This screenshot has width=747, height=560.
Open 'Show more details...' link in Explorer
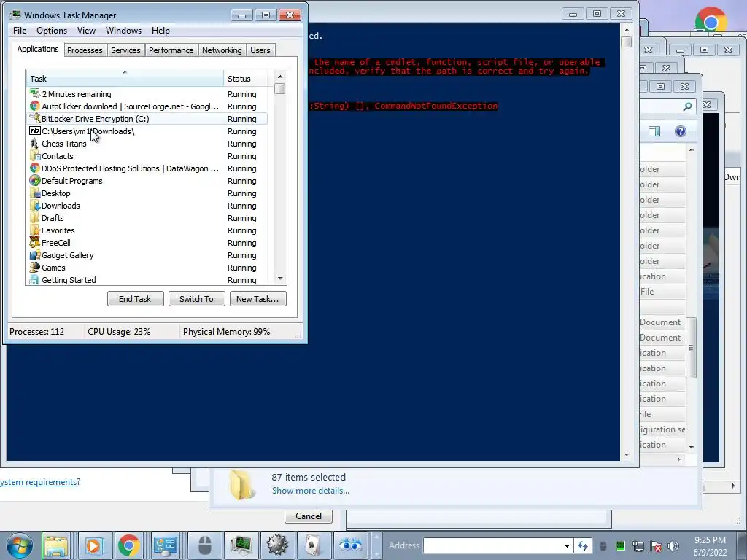point(311,491)
